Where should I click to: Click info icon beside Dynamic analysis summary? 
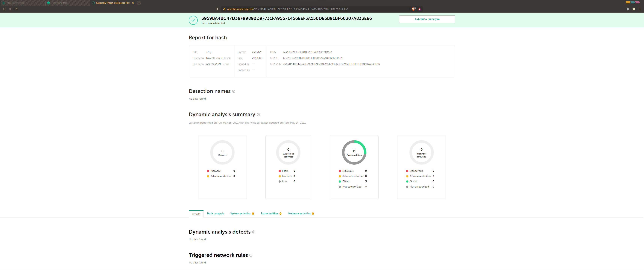(258, 115)
